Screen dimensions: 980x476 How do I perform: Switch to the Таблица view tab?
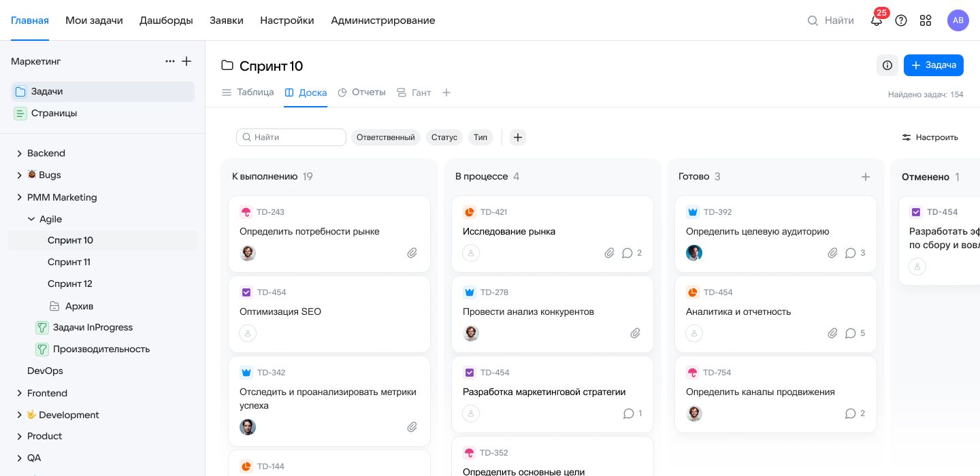point(248,92)
